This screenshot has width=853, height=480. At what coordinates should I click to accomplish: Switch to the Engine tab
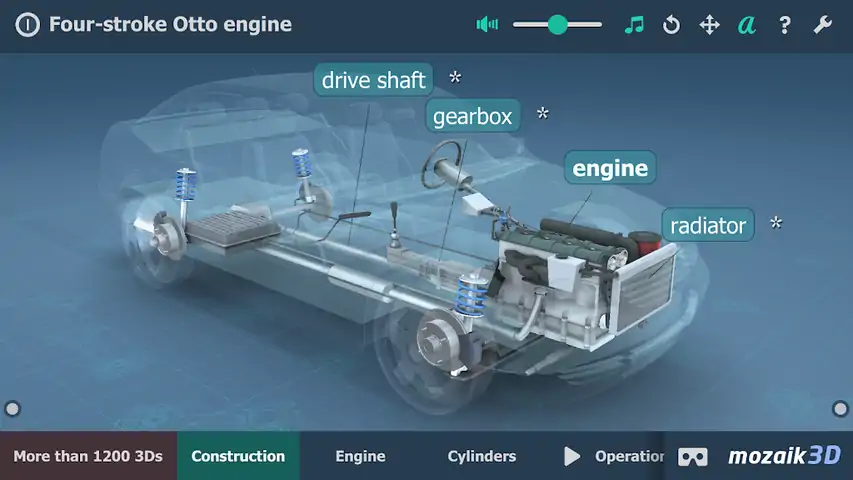click(x=360, y=456)
